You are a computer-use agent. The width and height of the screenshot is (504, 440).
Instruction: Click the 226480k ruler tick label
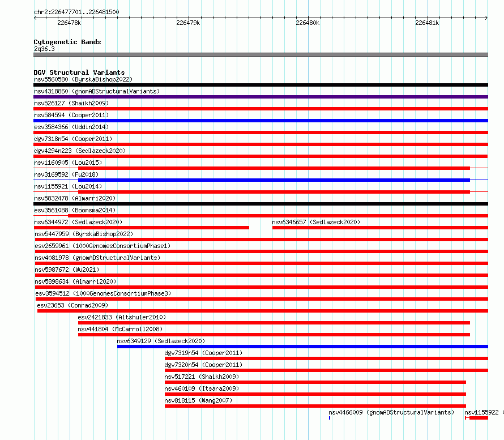point(307,23)
